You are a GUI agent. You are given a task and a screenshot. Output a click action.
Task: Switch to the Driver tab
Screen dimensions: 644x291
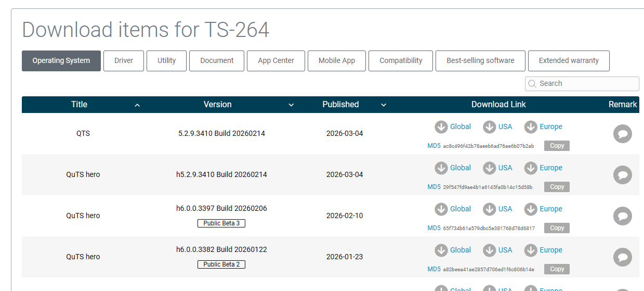(124, 61)
